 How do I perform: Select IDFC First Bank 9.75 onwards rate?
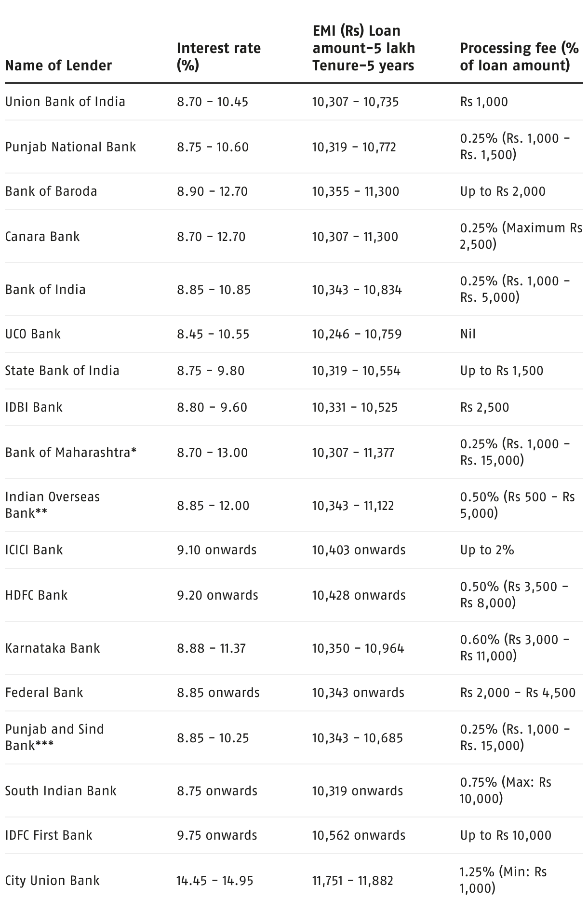tap(217, 835)
